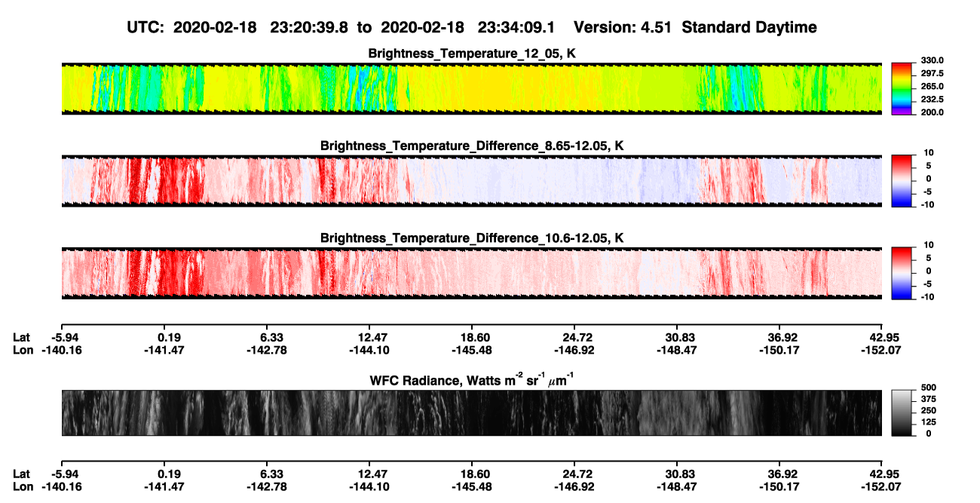980x503 pixels.
Task: Click the '10' label on the 8.65-12.05 color bar
Action: (927, 152)
